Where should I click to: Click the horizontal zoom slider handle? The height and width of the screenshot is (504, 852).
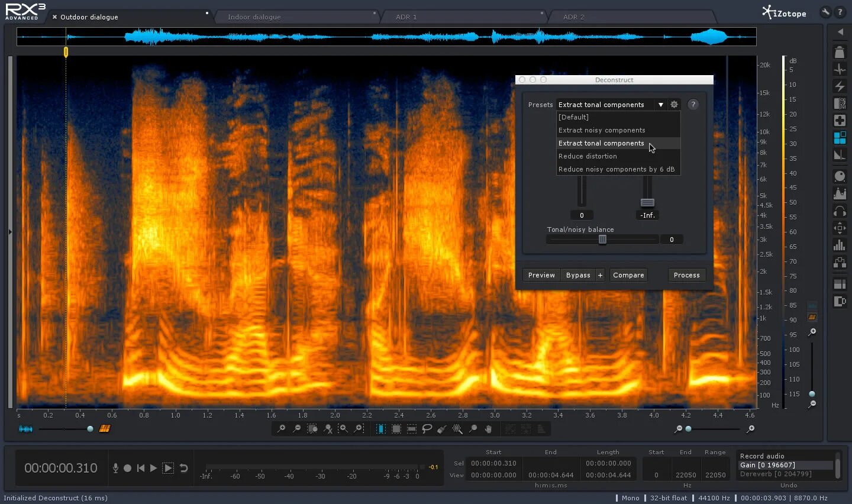pos(688,429)
